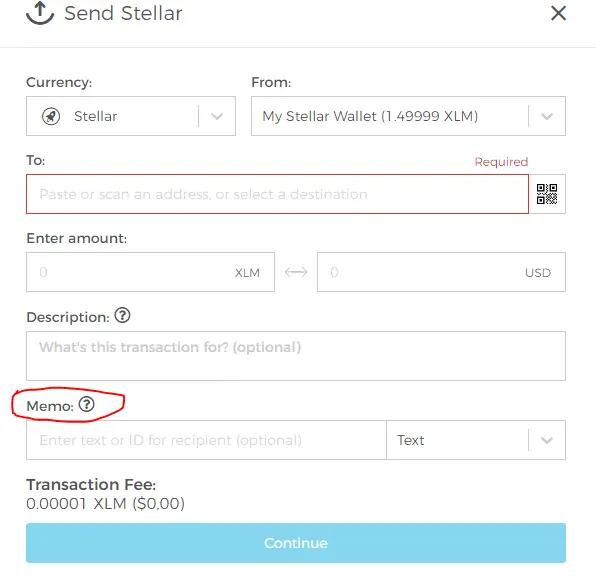The height and width of the screenshot is (585, 596).
Task: Click the USD amount input field
Action: point(441,272)
